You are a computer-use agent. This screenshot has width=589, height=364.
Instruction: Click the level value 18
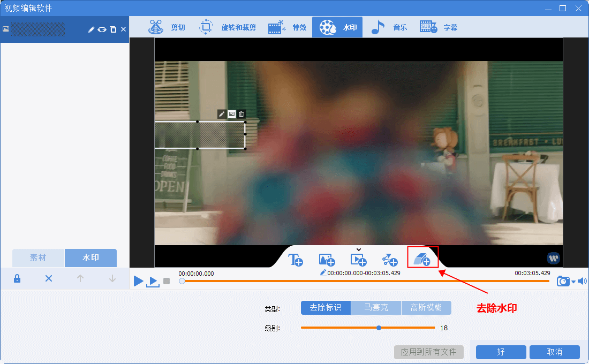click(x=444, y=328)
